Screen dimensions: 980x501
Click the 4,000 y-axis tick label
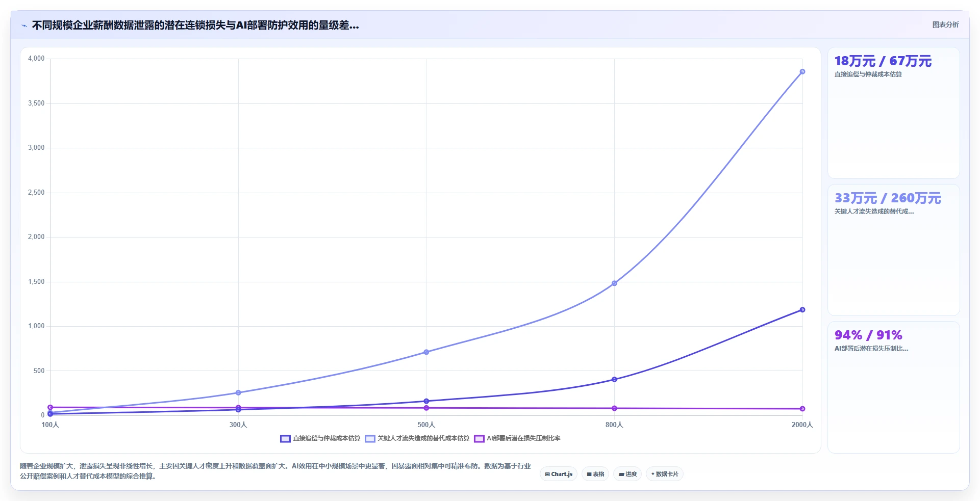tap(36, 59)
